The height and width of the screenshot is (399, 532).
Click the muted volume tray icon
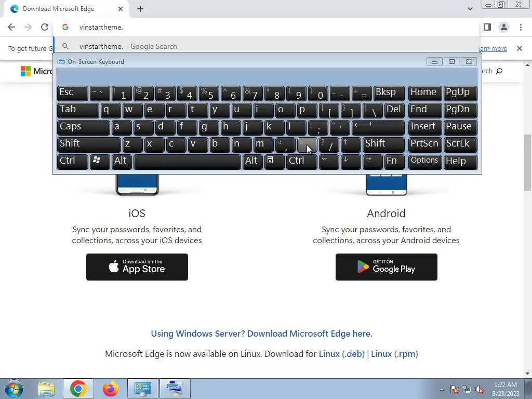480,389
